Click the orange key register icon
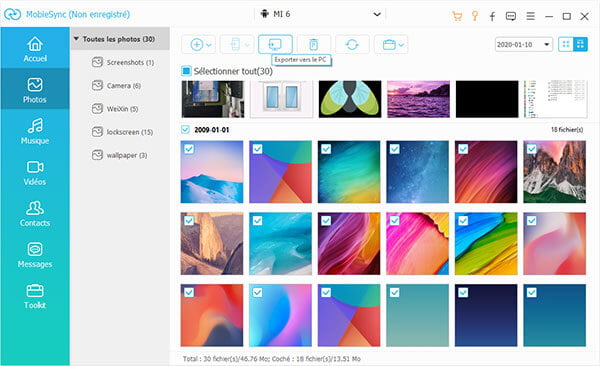The height and width of the screenshot is (366, 600). coord(474,16)
